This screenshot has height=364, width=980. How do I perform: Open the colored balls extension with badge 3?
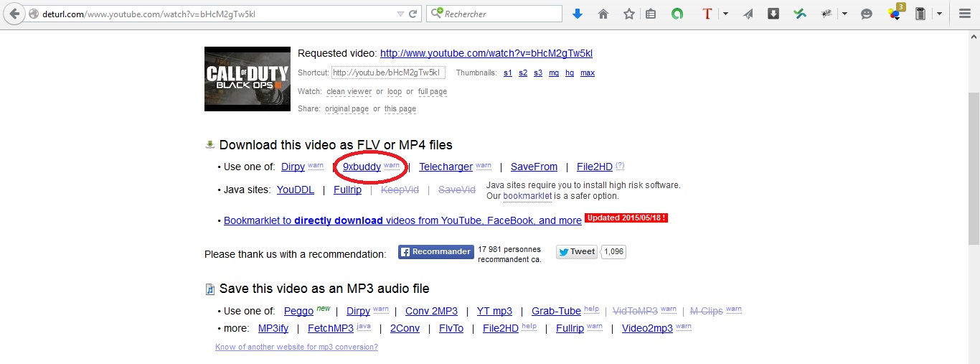(895, 13)
